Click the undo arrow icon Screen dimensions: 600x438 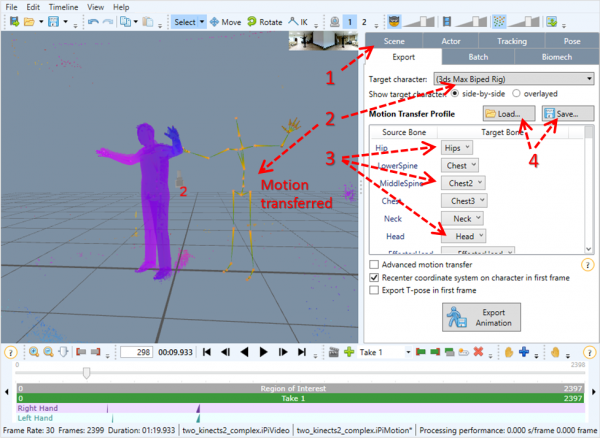click(x=93, y=22)
